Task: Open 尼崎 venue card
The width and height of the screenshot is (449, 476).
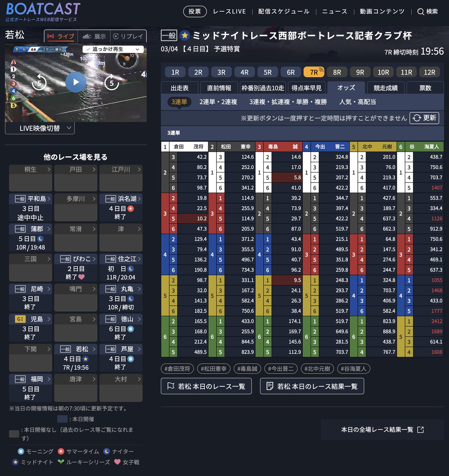Action: (x=31, y=298)
